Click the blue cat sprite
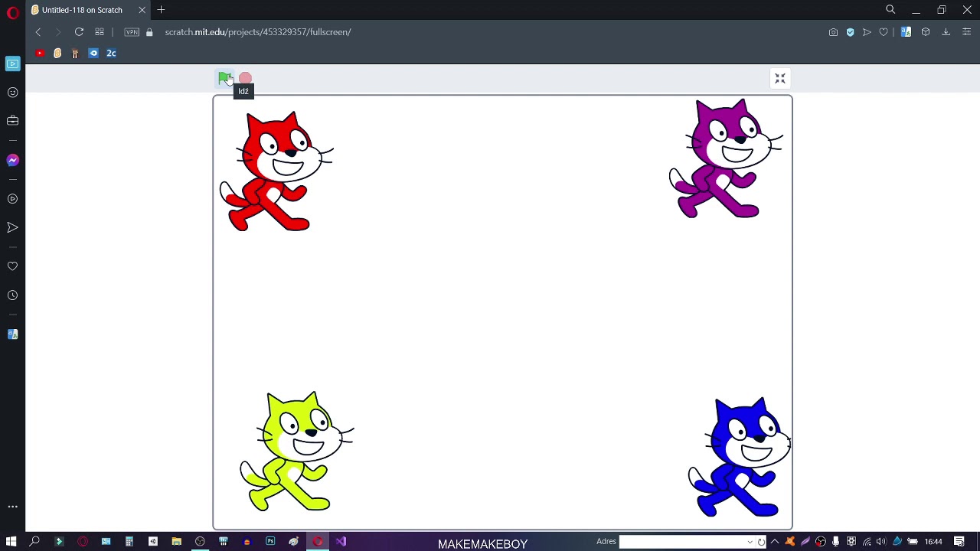The height and width of the screenshot is (551, 980). pyautogui.click(x=740, y=457)
